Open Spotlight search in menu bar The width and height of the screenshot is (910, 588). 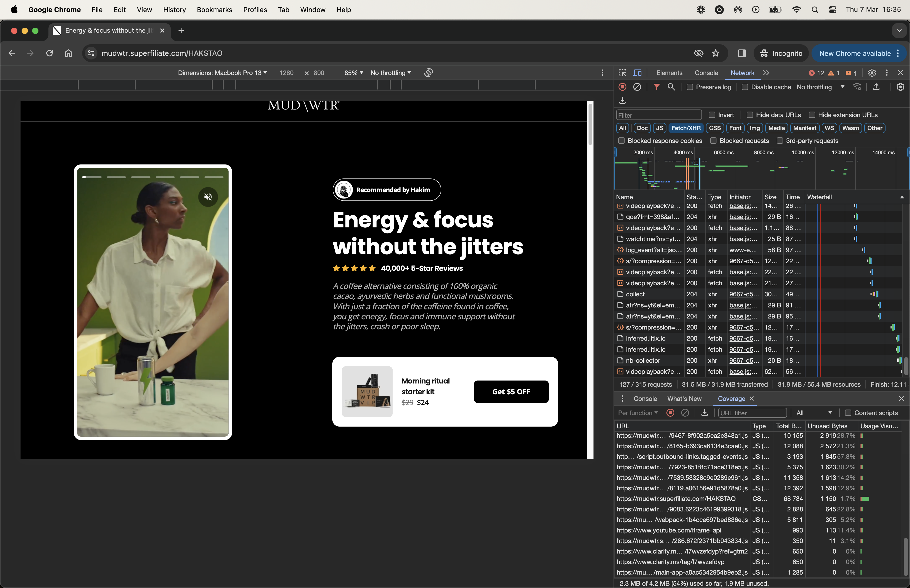click(x=815, y=9)
